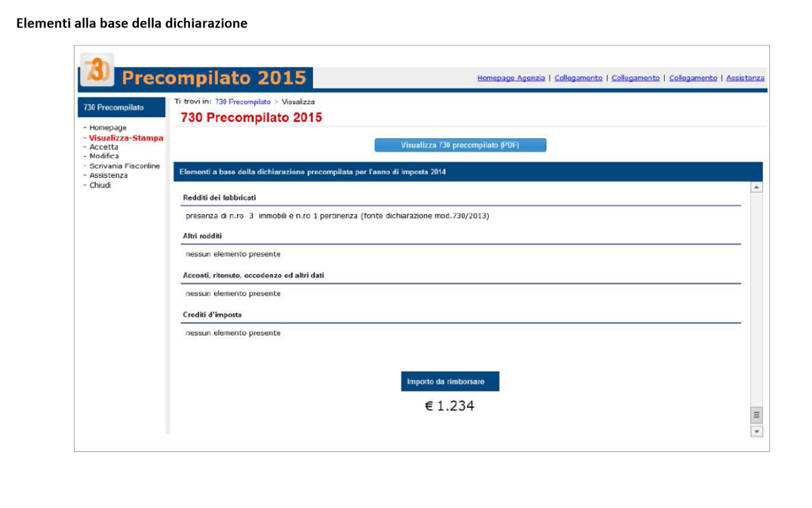812x508 pixels.
Task: Click the 730 logo icon
Action: tap(97, 70)
